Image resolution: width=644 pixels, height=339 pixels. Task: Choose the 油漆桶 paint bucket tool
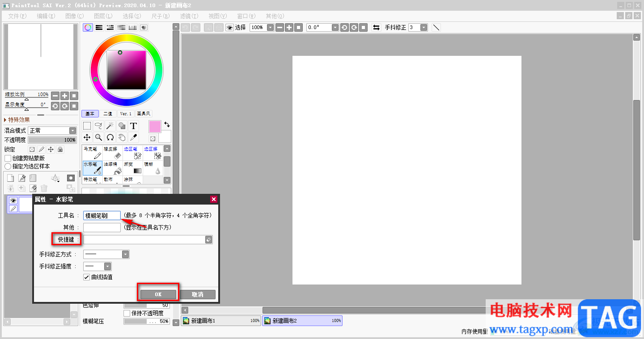click(113, 168)
